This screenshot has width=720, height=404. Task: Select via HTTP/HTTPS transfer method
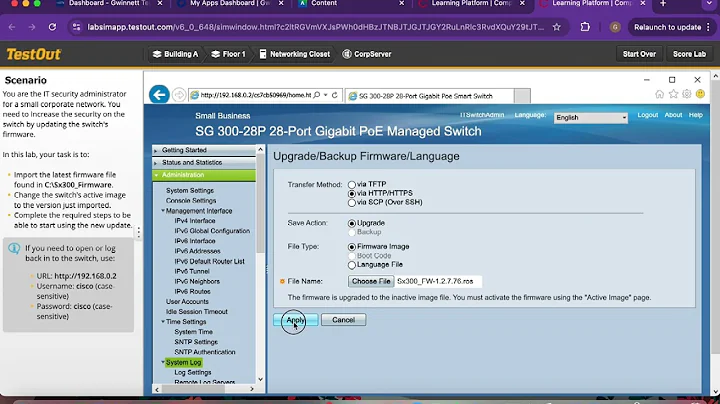pos(352,194)
